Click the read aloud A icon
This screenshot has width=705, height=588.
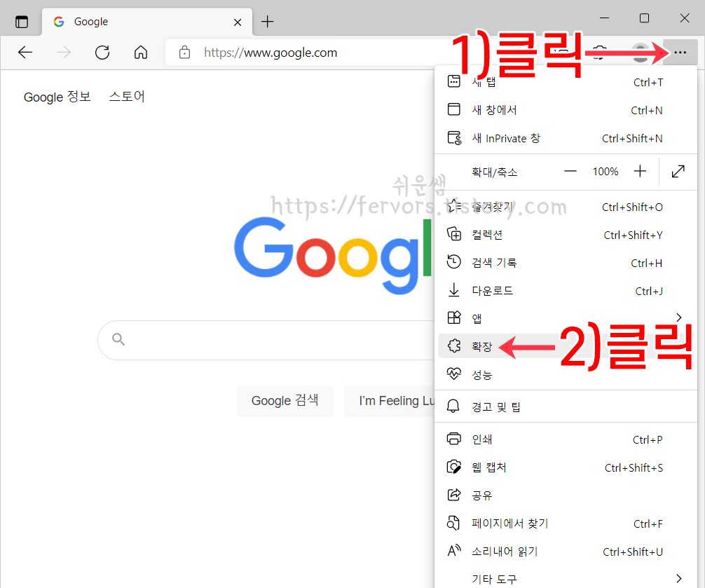coord(454,550)
